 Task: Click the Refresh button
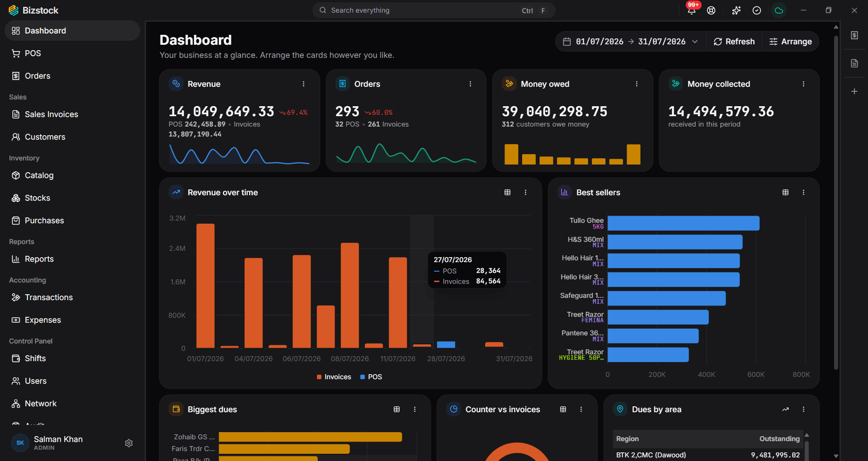(x=734, y=42)
